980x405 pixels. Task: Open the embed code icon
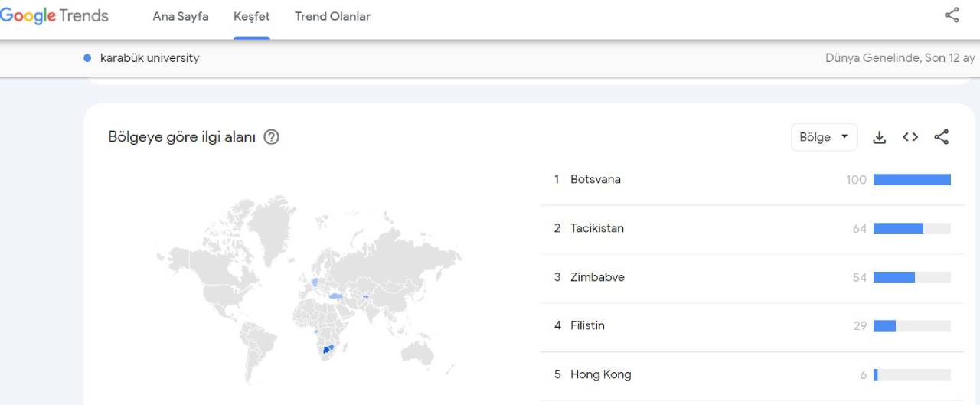point(910,137)
